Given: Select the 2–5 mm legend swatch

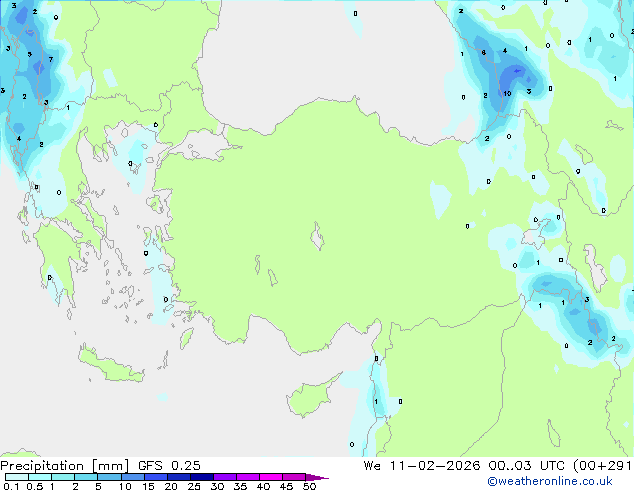Looking at the screenshot, I should coord(86,477).
